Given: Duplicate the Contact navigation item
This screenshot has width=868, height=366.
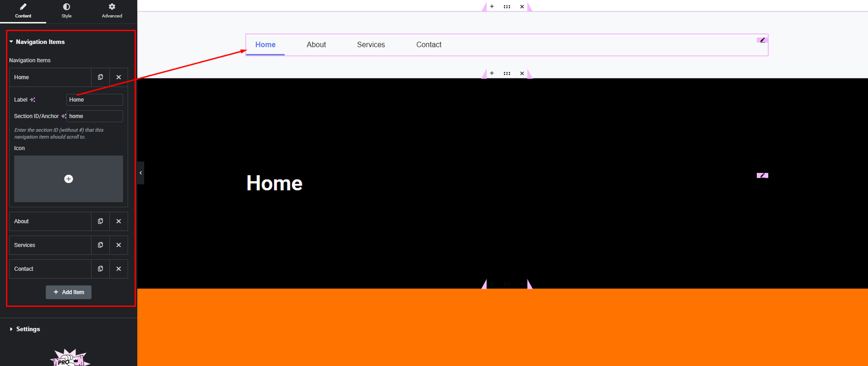Looking at the screenshot, I should [100, 269].
